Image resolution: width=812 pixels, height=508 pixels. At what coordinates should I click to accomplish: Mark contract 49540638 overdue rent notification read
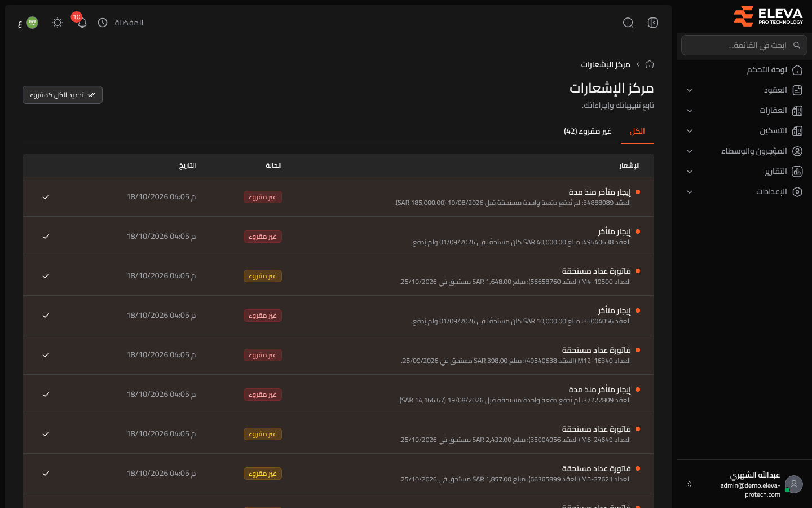[x=46, y=237]
